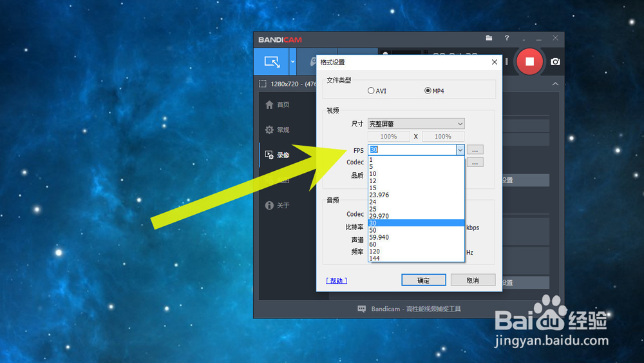Choose 23.976 in the FPS list
644x363 pixels.
point(416,195)
